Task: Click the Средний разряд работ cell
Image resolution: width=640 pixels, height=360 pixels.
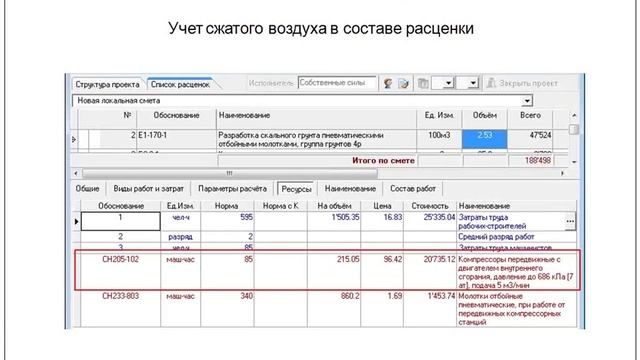Action: 517,237
